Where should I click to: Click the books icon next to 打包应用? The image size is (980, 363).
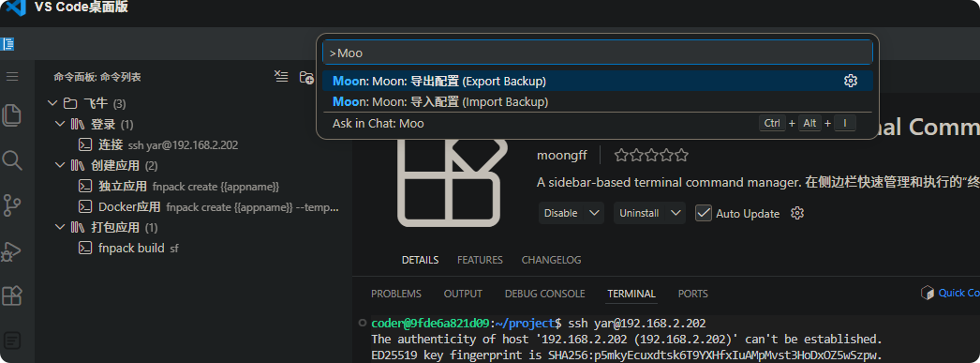click(x=78, y=227)
